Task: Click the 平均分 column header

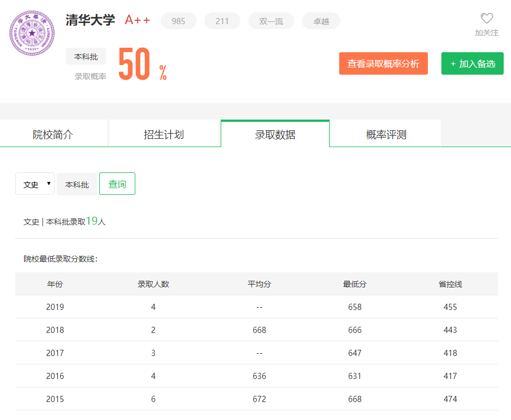Action: click(x=259, y=284)
